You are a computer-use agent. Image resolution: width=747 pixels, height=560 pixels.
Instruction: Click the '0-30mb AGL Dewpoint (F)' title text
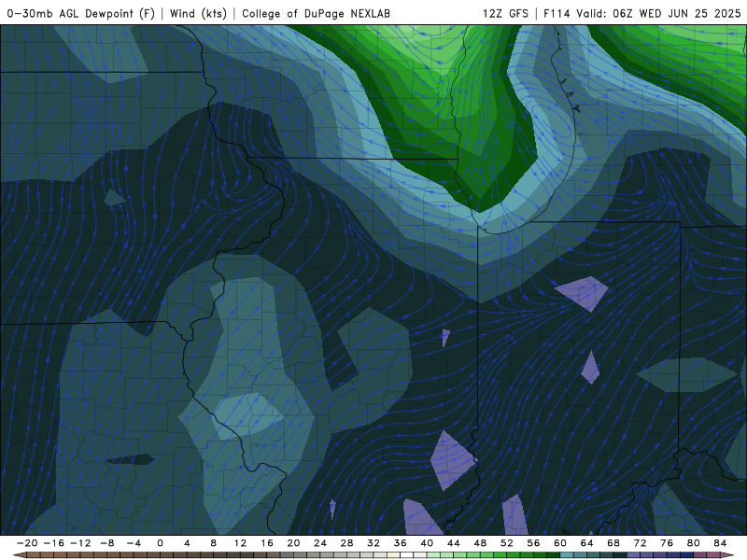coord(81,13)
